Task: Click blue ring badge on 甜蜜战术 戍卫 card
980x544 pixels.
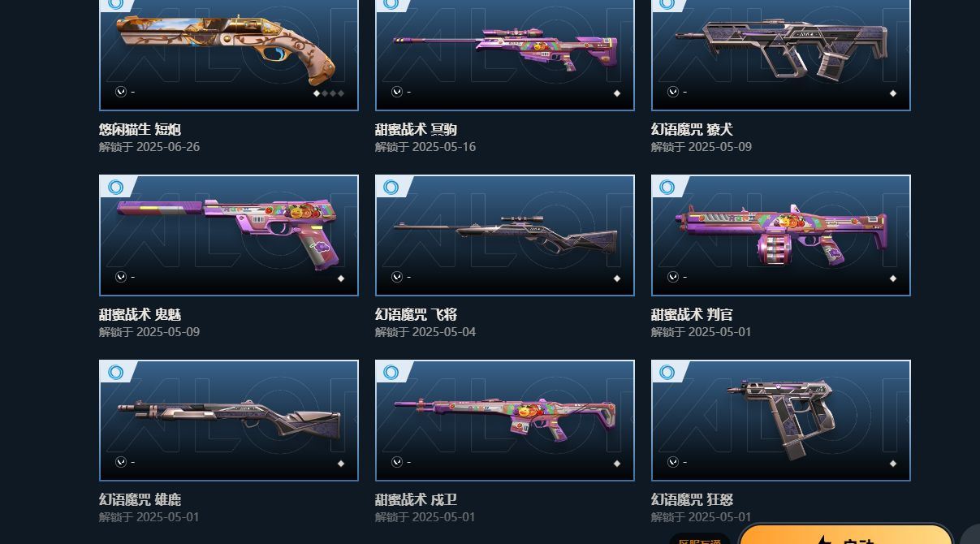Action: [391, 373]
